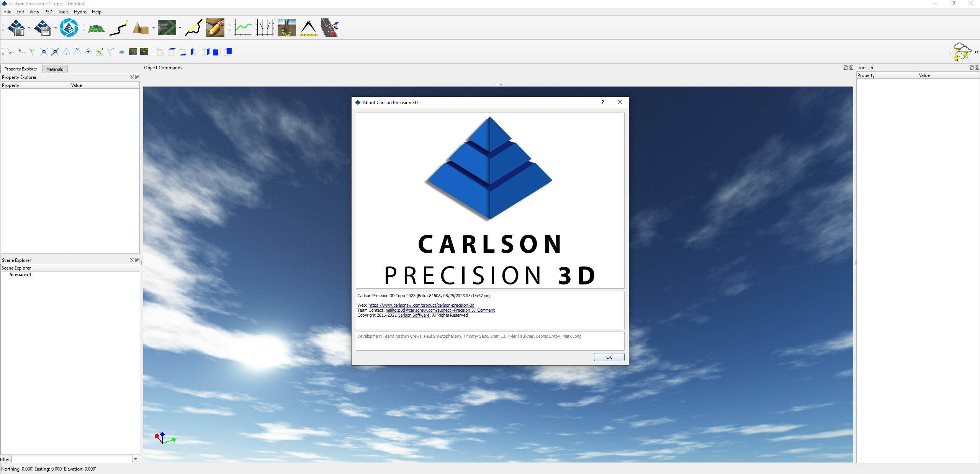The height and width of the screenshot is (474, 980).
Task: Open the cross-section grid tool
Action: (x=265, y=28)
